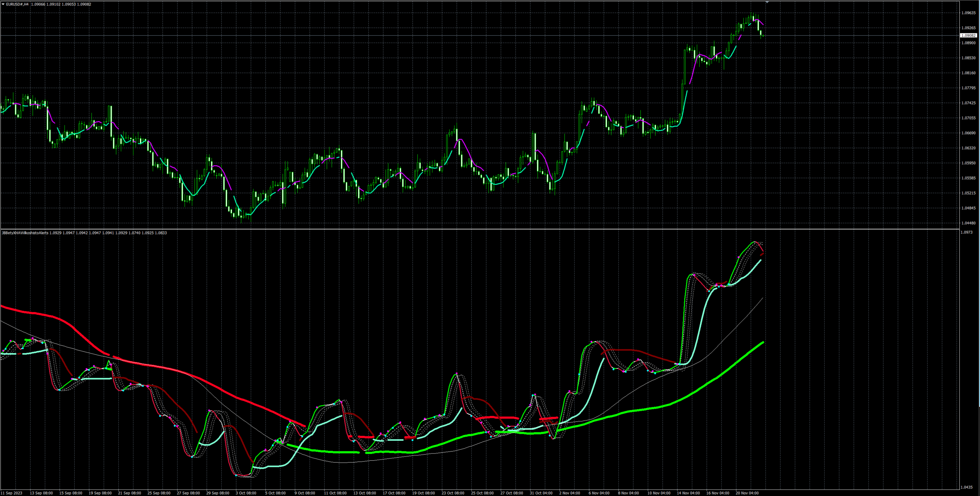Click the 1.09635 price scale label
Image resolution: width=980 pixels, height=496 pixels.
tap(969, 13)
